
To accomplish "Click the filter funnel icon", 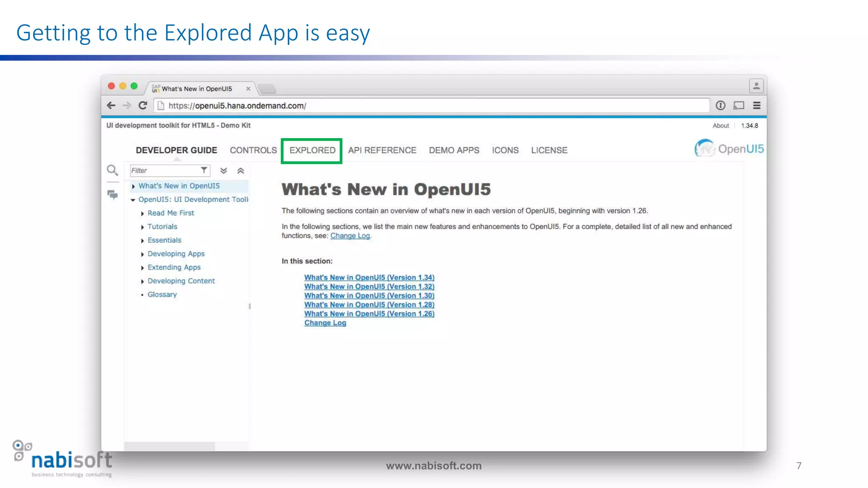I will pyautogui.click(x=204, y=170).
